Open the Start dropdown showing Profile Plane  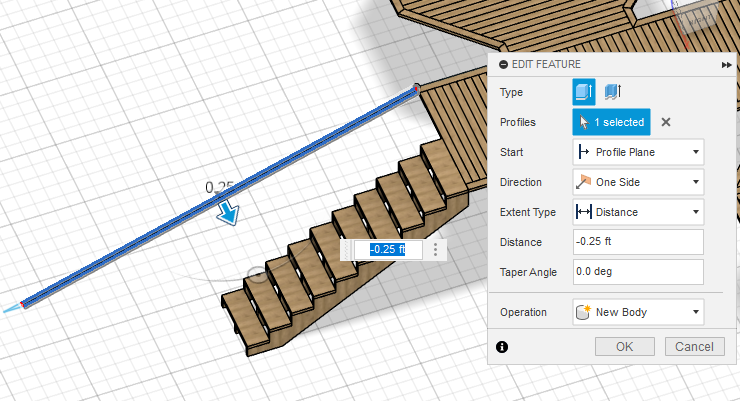coord(638,152)
